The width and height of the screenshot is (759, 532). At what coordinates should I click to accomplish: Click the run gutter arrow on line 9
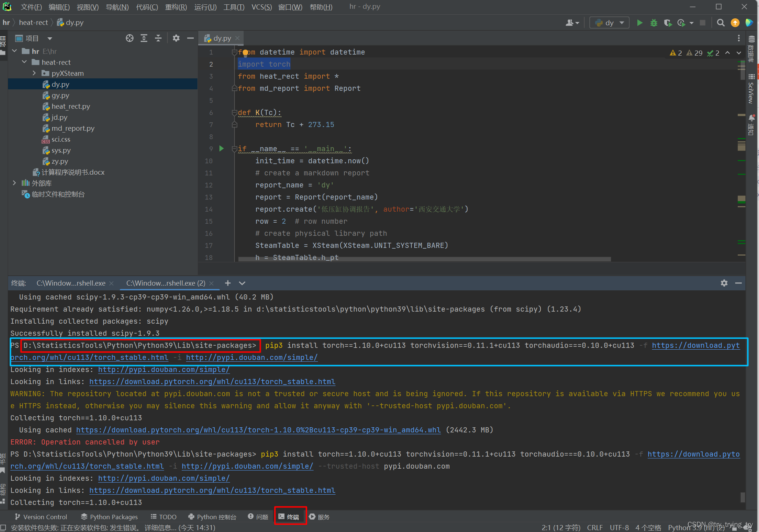pyautogui.click(x=221, y=148)
